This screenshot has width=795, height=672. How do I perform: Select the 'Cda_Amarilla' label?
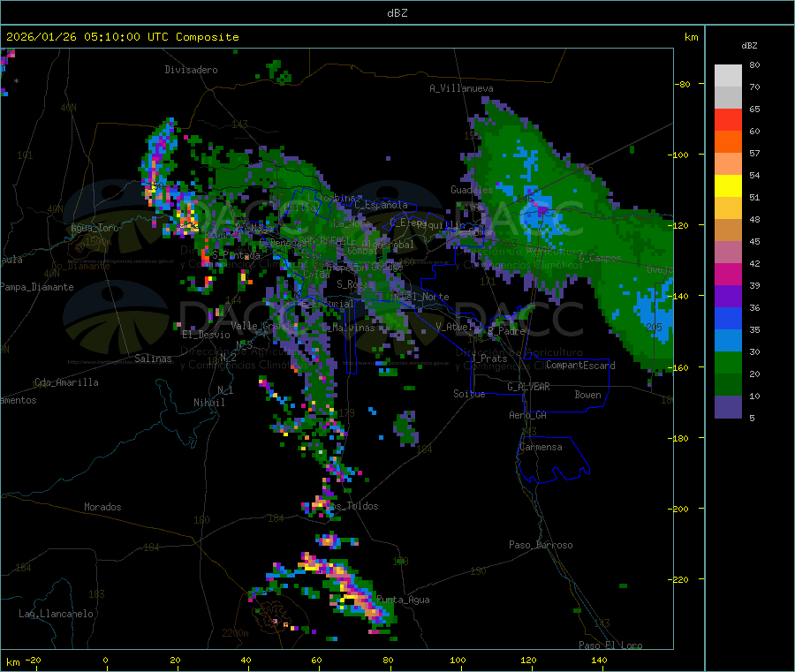click(66, 382)
